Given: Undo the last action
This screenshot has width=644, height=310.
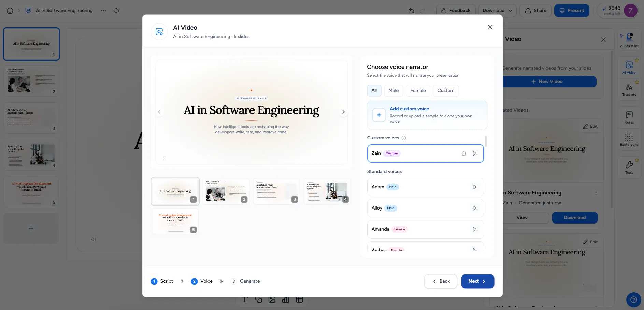Looking at the screenshot, I should pos(411,11).
